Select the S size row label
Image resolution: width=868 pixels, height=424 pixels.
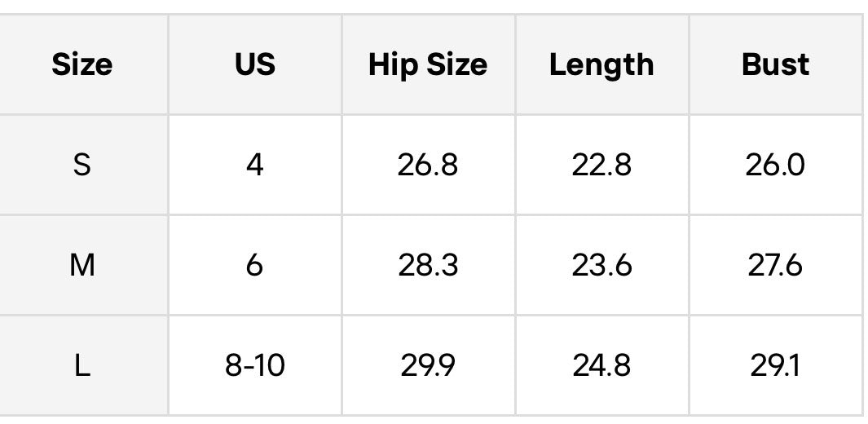(x=82, y=165)
